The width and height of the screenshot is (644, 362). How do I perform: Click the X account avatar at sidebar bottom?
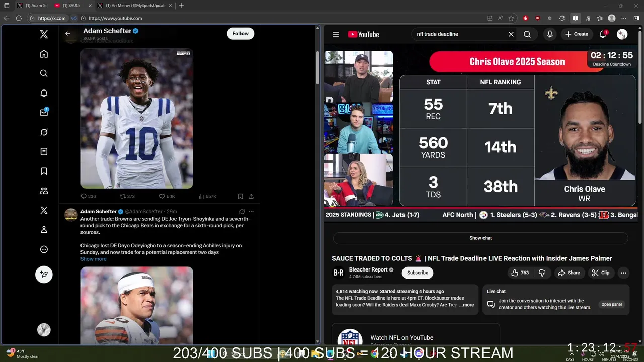pos(44,329)
